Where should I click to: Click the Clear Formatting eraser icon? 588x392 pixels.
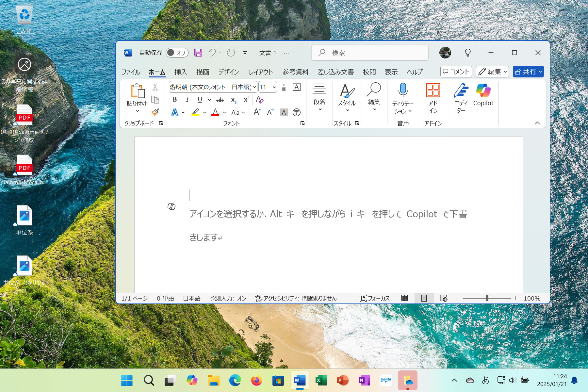coord(260,100)
